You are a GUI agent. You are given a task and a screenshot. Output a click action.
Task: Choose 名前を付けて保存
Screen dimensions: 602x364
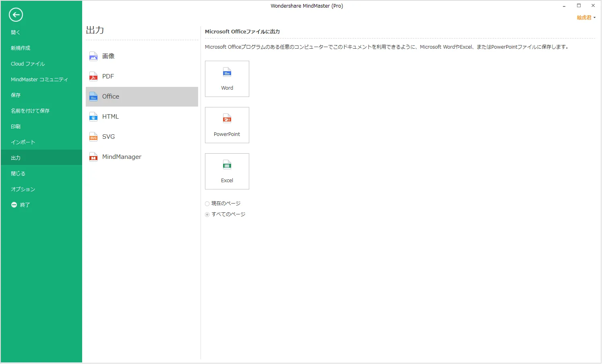coord(41,111)
